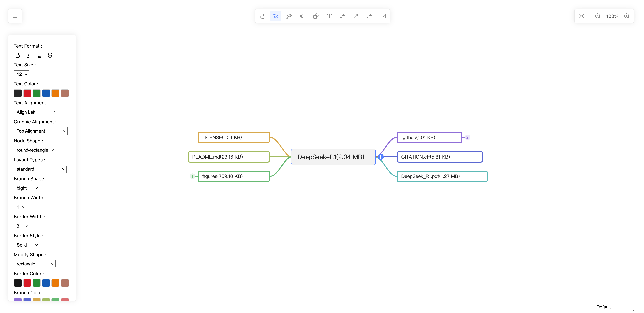Toggle italic text format
The width and height of the screenshot is (644, 313).
pos(29,55)
